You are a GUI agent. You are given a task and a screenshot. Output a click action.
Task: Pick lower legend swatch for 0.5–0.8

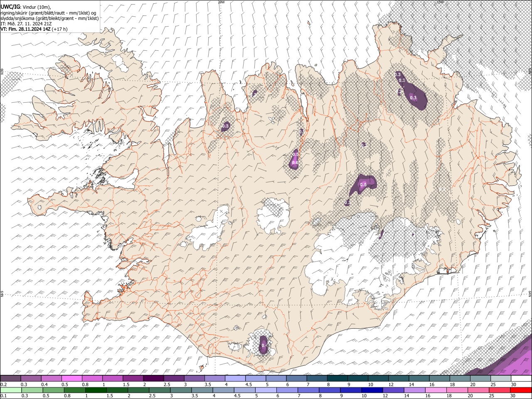[x=54, y=390]
